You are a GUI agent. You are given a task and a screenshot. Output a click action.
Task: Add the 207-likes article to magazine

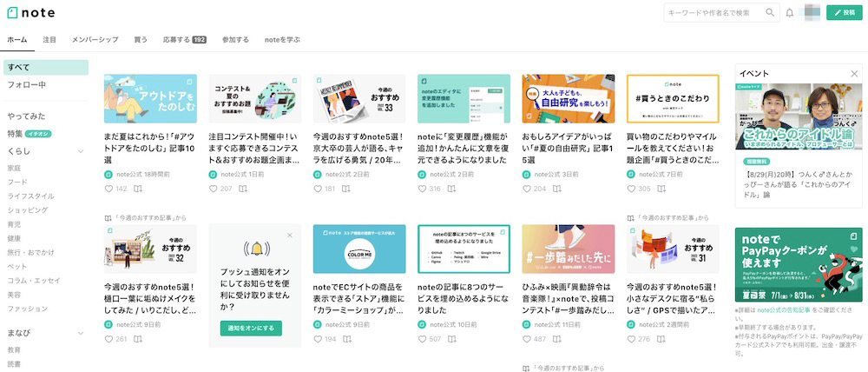pyautogui.click(x=242, y=189)
